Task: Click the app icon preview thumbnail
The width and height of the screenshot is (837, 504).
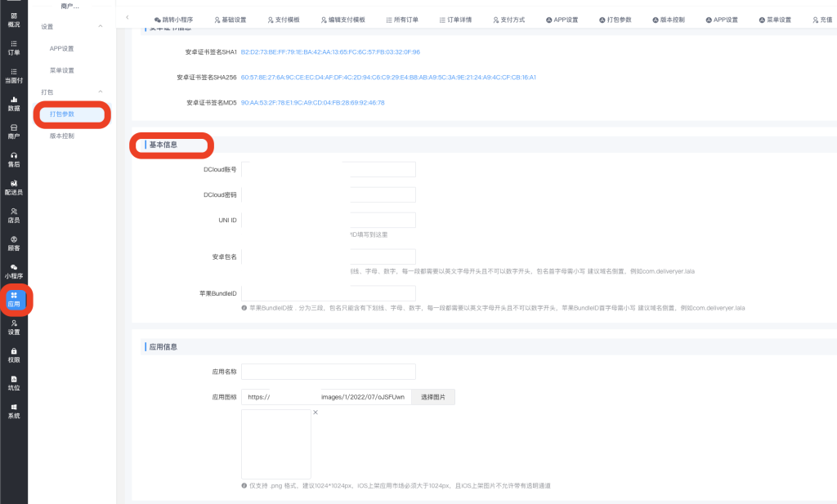Action: [275, 444]
